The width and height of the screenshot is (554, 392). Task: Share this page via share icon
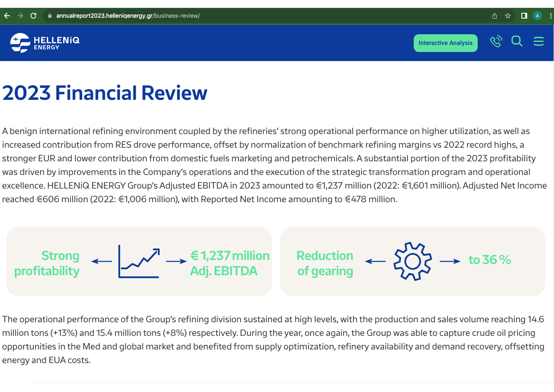click(495, 16)
